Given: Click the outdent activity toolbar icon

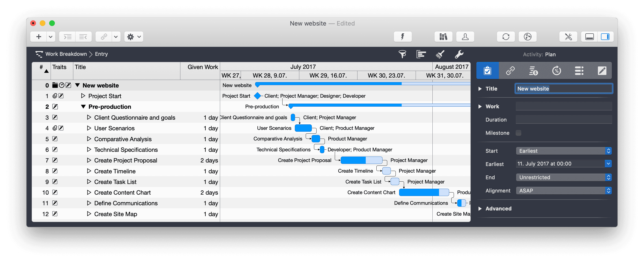Looking at the screenshot, I should click(x=83, y=37).
